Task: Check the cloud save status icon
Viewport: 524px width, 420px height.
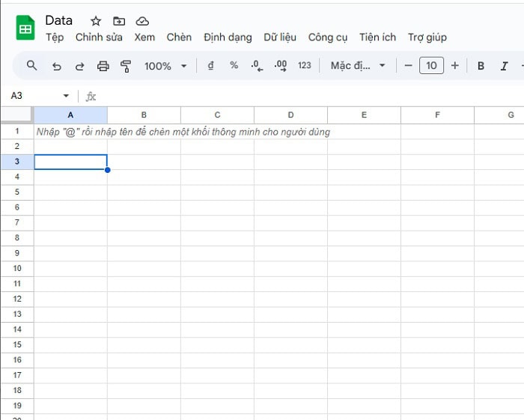Action: coord(142,21)
